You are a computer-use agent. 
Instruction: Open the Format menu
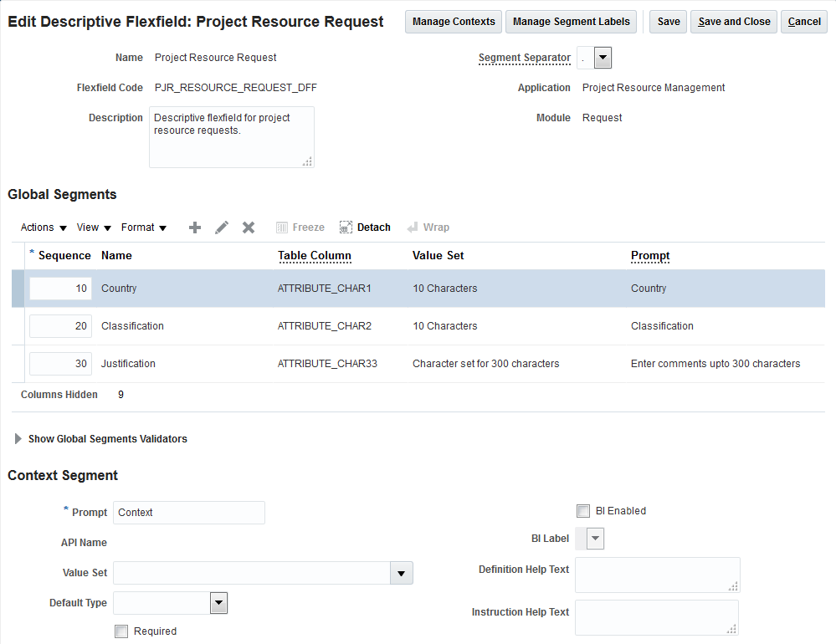[144, 227]
